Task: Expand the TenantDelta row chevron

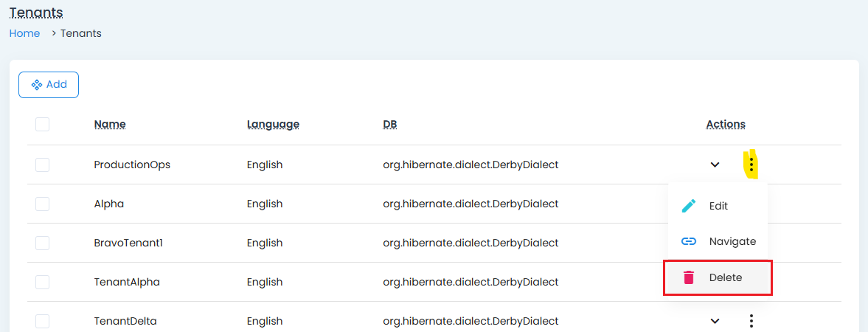Action: [x=715, y=321]
